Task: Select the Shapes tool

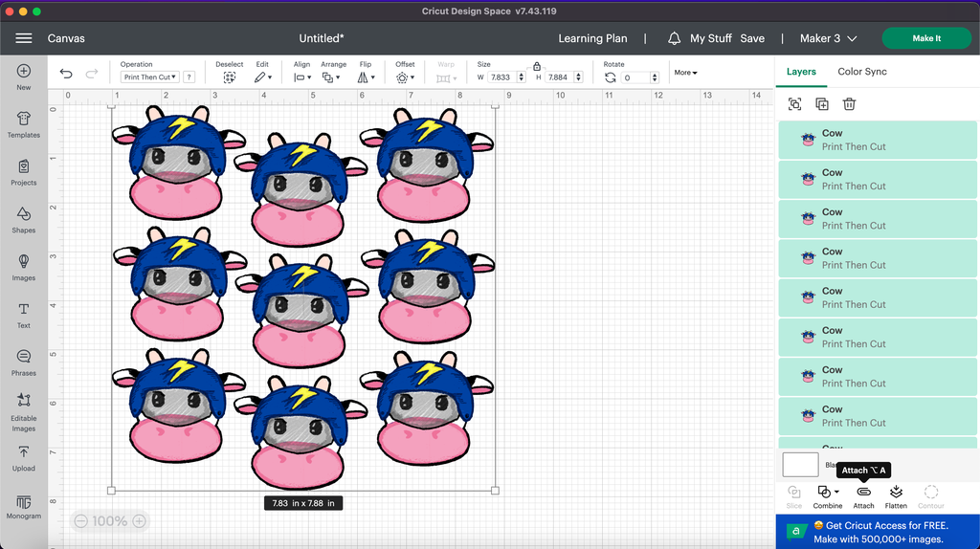Action: point(24,218)
